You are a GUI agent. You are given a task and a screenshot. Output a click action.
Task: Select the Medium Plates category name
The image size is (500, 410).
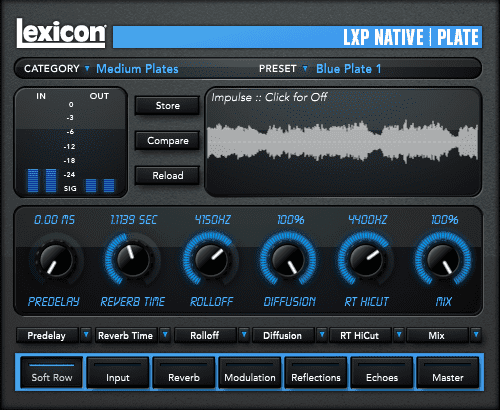pyautogui.click(x=137, y=69)
